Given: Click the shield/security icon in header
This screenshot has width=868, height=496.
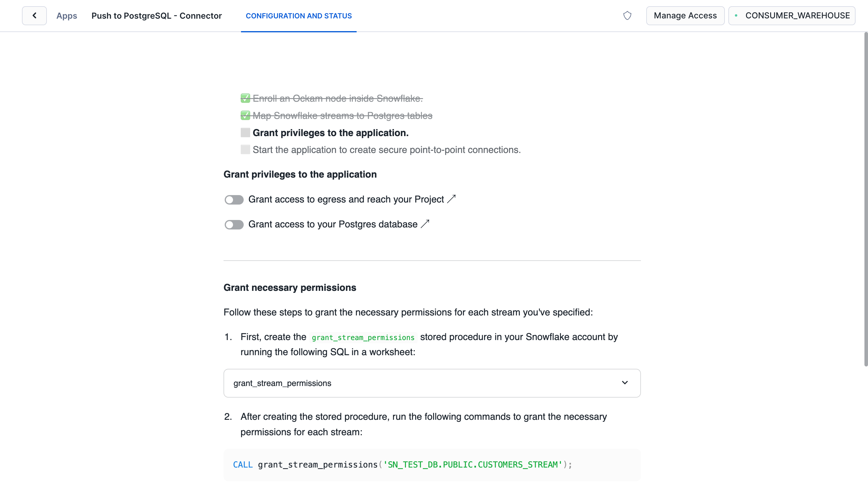Looking at the screenshot, I should pyautogui.click(x=627, y=15).
